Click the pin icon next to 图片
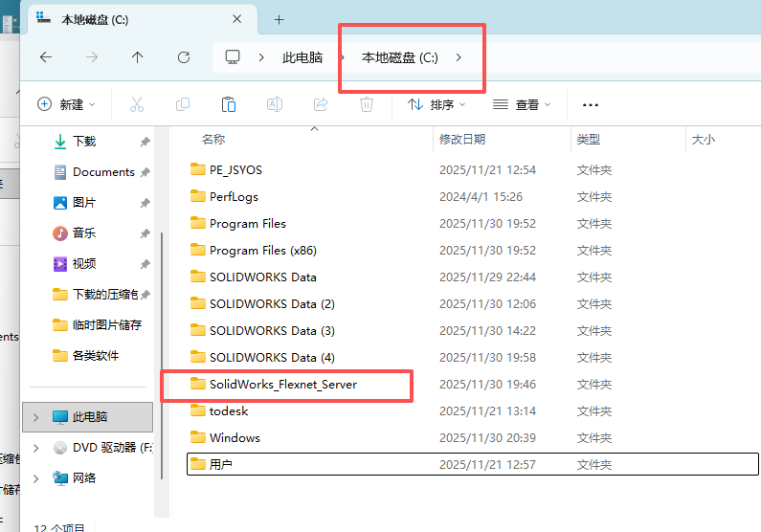Image resolution: width=761 pixels, height=532 pixels. 145,203
